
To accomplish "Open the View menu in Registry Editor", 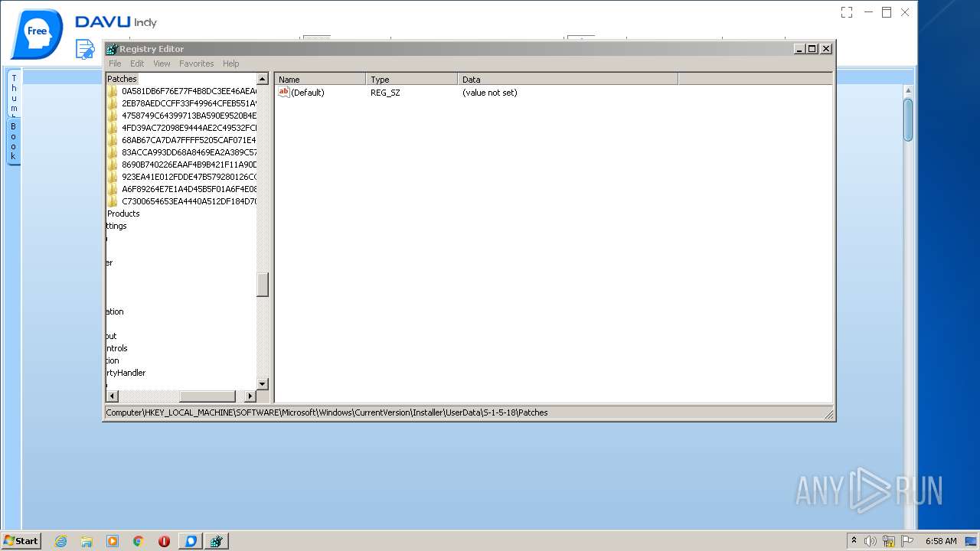I will tap(162, 64).
